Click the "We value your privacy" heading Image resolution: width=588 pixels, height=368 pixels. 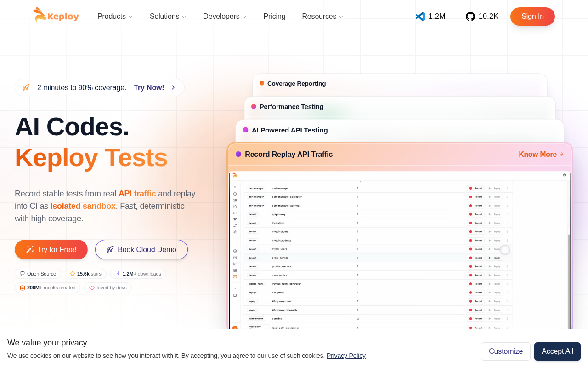click(x=47, y=343)
